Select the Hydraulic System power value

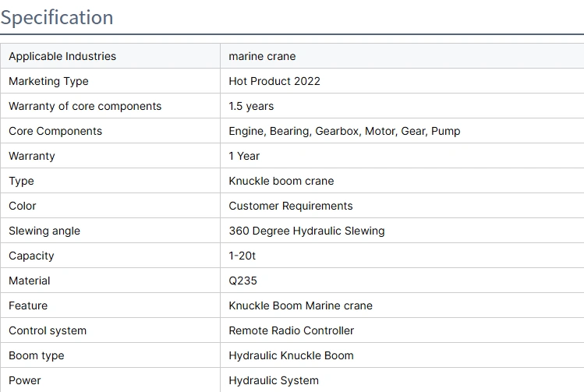(274, 380)
